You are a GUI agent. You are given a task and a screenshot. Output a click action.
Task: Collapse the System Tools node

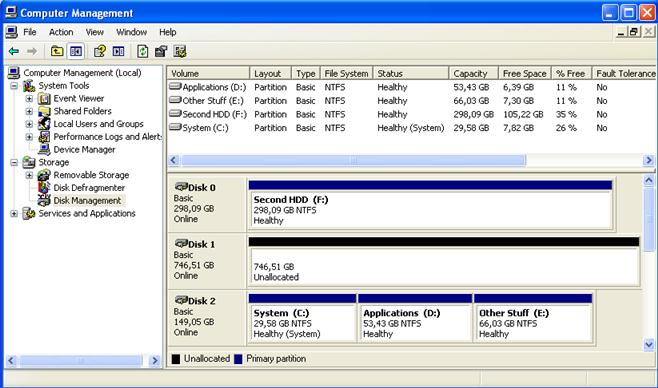(14, 86)
